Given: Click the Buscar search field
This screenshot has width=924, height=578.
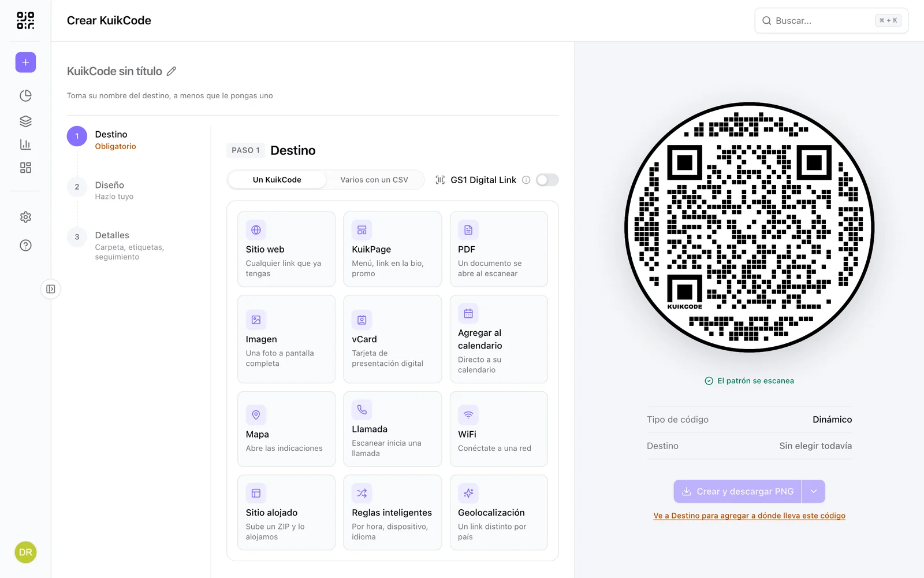Looking at the screenshot, I should click(832, 21).
